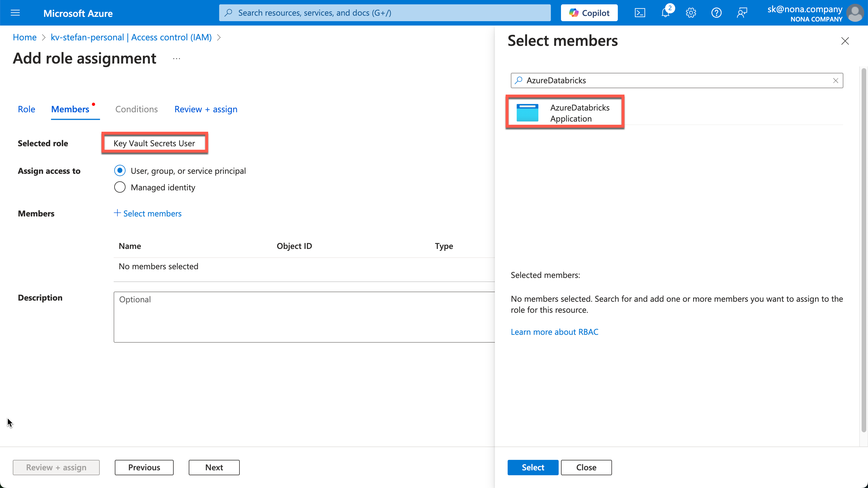868x488 pixels.
Task: Click the Copilot button
Action: (589, 13)
